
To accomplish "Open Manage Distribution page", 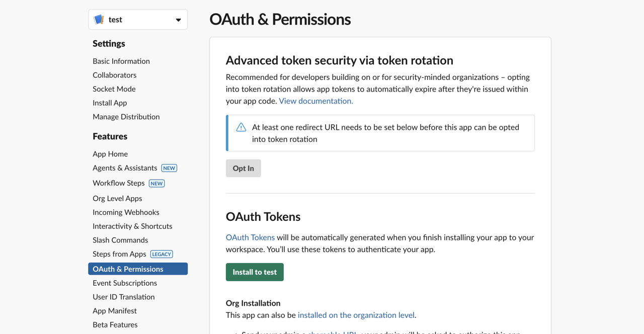I will pos(126,117).
